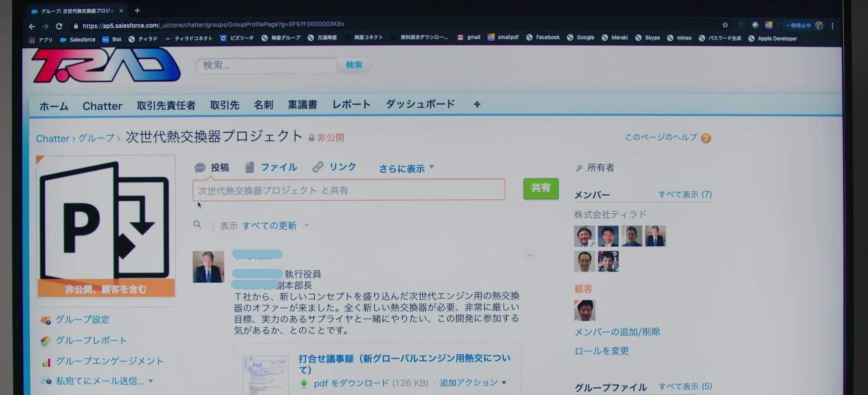The width and height of the screenshot is (868, 395).
Task: Click the 検索 search button
Action: 354,65
